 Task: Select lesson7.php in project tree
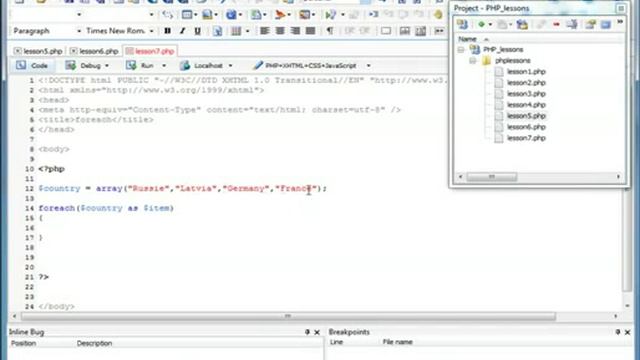526,138
